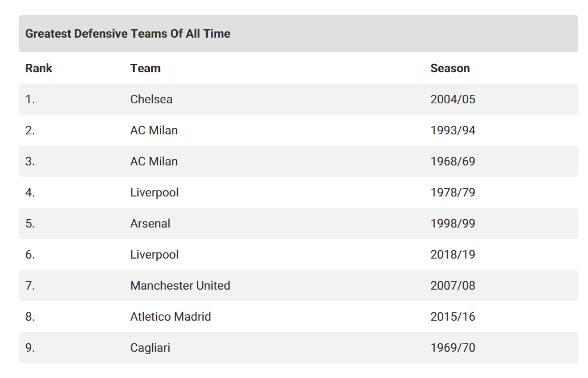Select AC Milan in the rank 2 row

pos(154,130)
